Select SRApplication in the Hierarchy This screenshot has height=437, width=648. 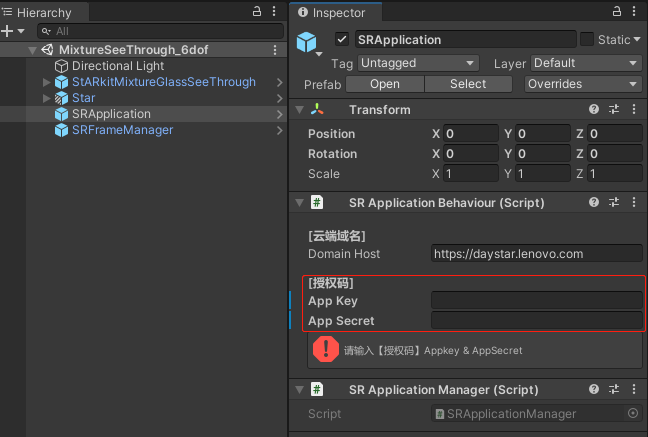(111, 114)
